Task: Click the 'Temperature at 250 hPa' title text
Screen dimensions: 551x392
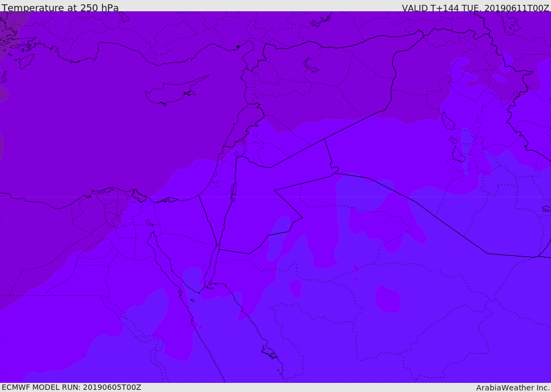Action: [x=60, y=8]
